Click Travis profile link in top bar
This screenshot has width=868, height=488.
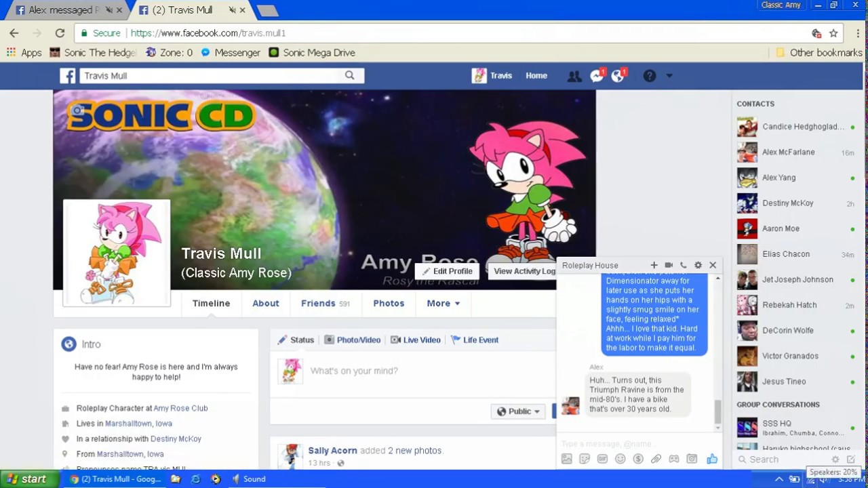492,76
